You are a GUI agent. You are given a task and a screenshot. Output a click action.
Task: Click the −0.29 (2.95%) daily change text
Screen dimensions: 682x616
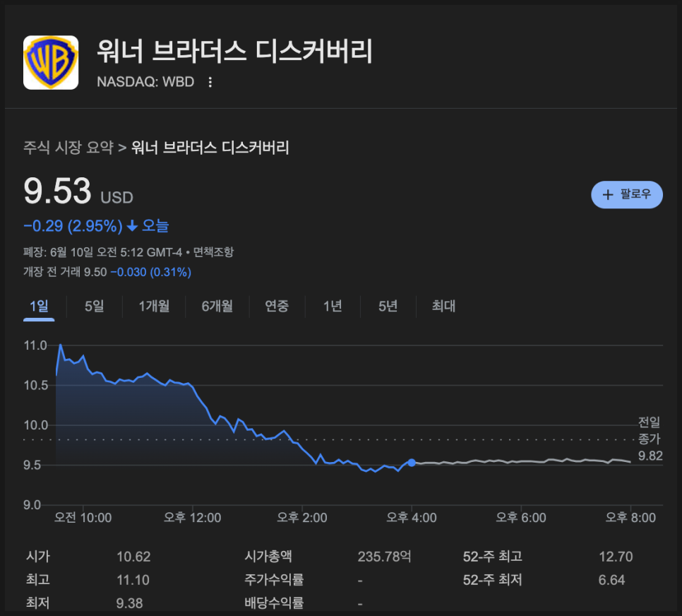[73, 226]
